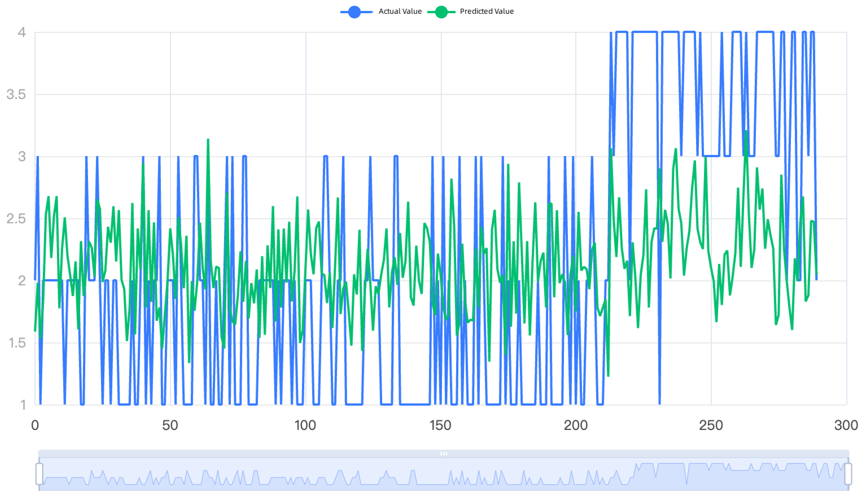
Task: Click the x-axis label 300
Action: point(846,426)
